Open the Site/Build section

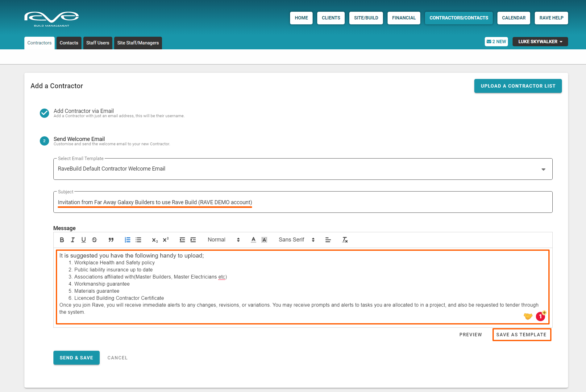(366, 18)
